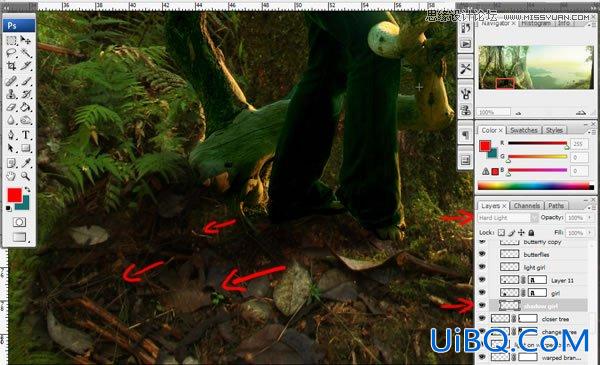The width and height of the screenshot is (600, 365).
Task: Select the Type tool
Action: (x=26, y=135)
